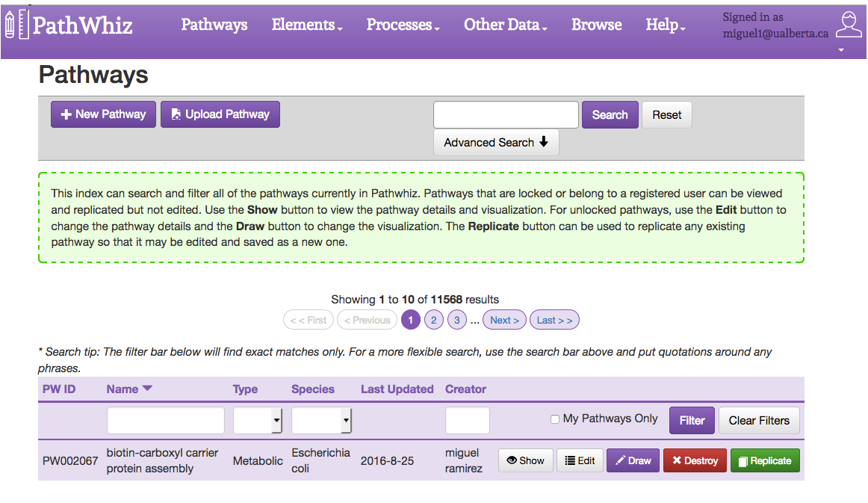This screenshot has height=503, width=868.
Task: Go to results page 3
Action: pos(456,320)
